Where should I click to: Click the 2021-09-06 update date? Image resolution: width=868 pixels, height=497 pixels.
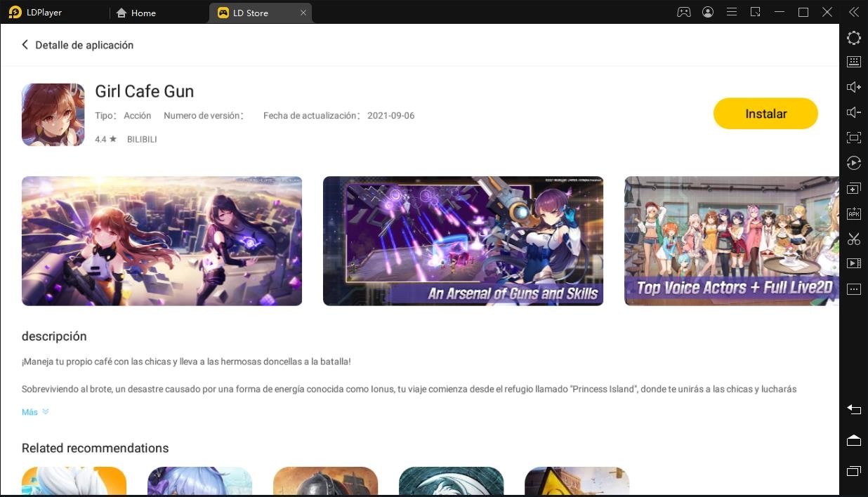point(390,116)
